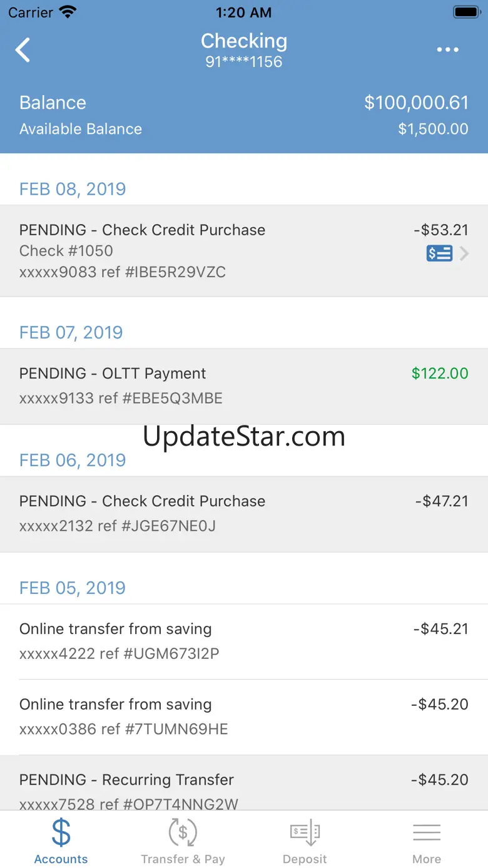This screenshot has height=868, width=488.
Task: Tap the $100,000.61 balance amount
Action: [x=416, y=103]
